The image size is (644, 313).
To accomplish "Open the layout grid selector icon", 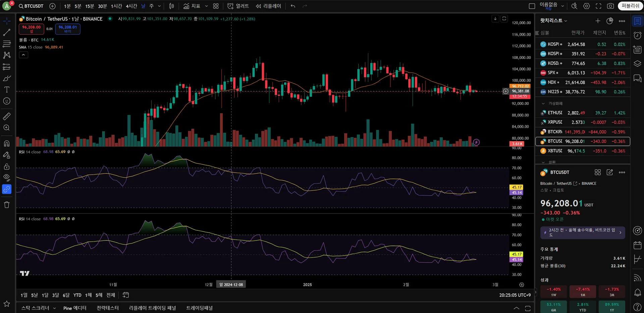I will (216, 6).
